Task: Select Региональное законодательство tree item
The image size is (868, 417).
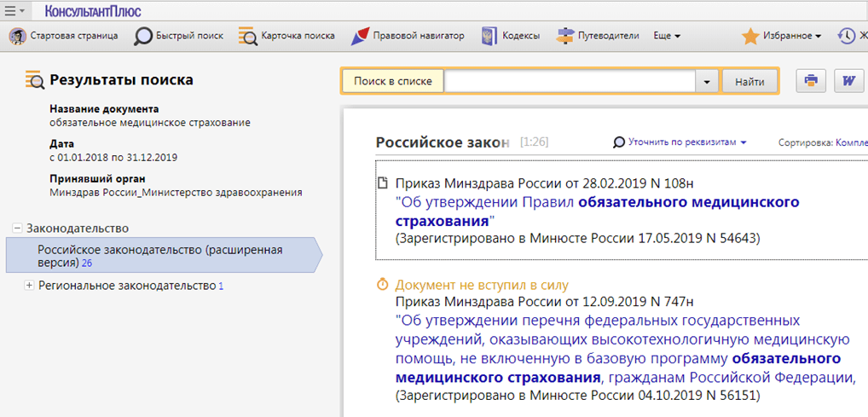Action: click(130, 286)
